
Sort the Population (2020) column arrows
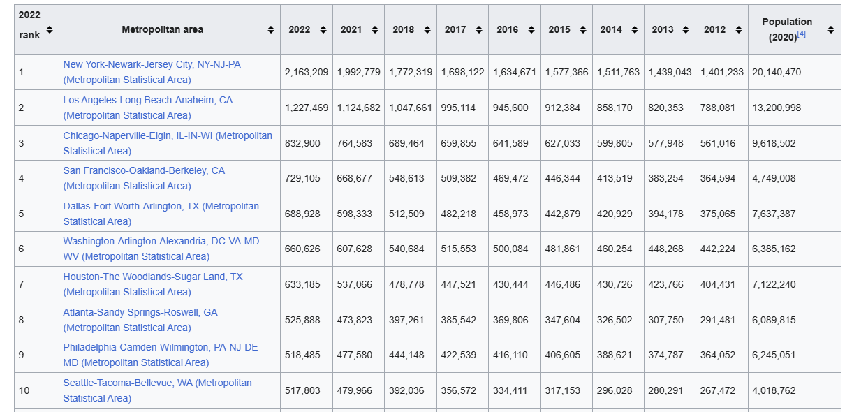[x=831, y=30]
